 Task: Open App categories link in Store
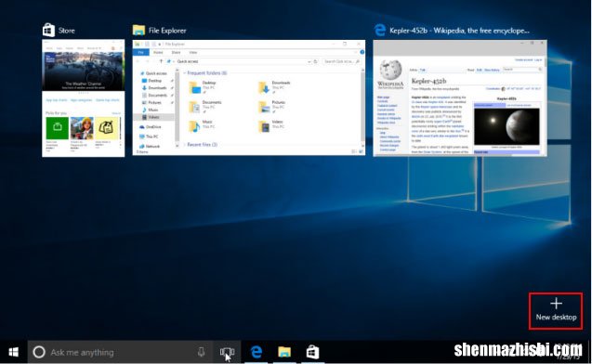[x=81, y=100]
